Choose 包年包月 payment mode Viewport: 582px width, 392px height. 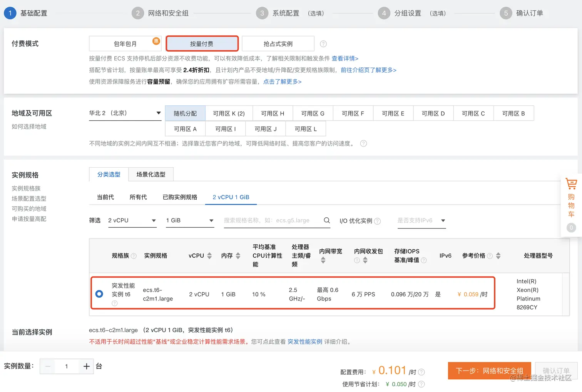coord(125,44)
